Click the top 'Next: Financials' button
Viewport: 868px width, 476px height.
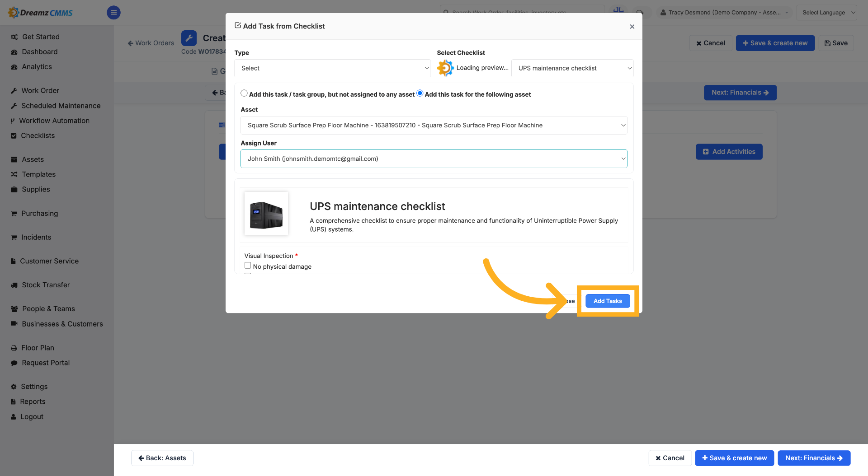click(x=740, y=93)
